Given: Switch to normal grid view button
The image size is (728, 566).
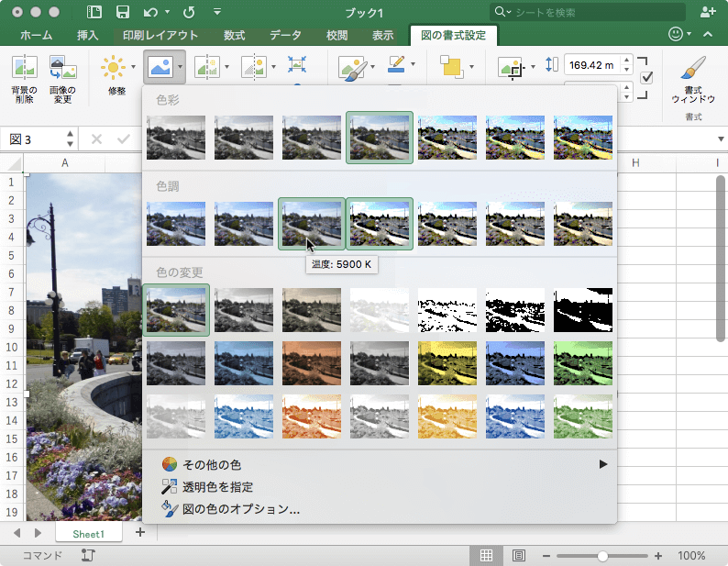Looking at the screenshot, I should (x=486, y=556).
